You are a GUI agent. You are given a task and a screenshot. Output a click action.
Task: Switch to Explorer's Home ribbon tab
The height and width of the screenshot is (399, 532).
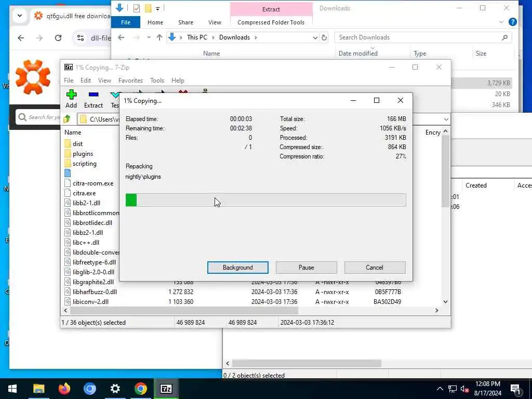click(x=155, y=22)
